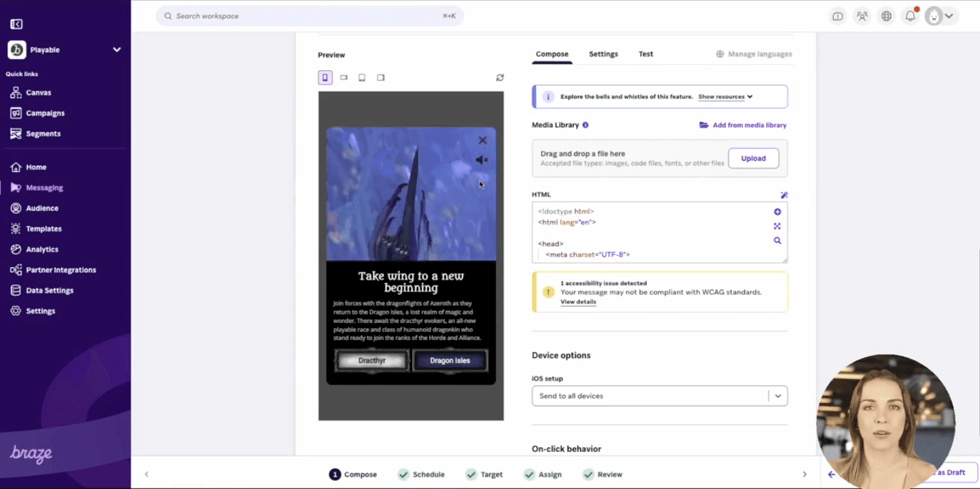The image size is (980, 489).
Task: Focus the Search workspace field
Action: click(x=310, y=16)
